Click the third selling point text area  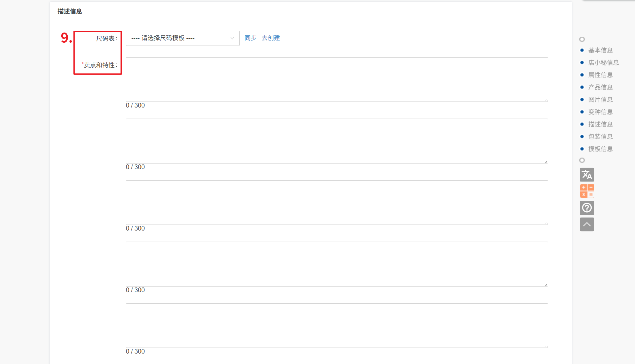click(336, 202)
